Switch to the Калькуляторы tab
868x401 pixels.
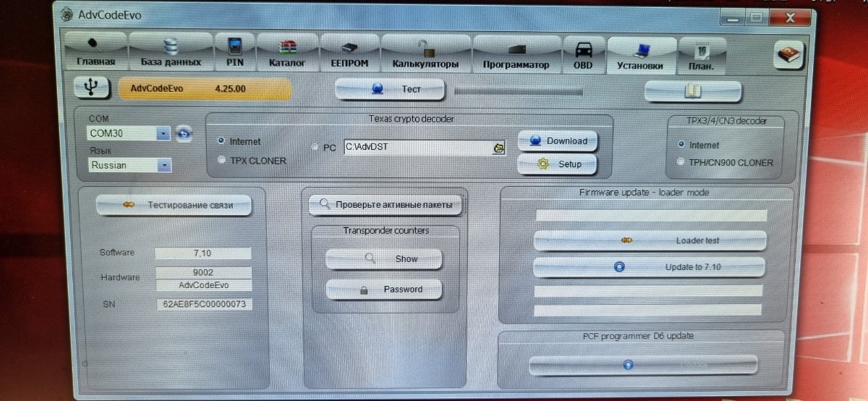tap(425, 54)
